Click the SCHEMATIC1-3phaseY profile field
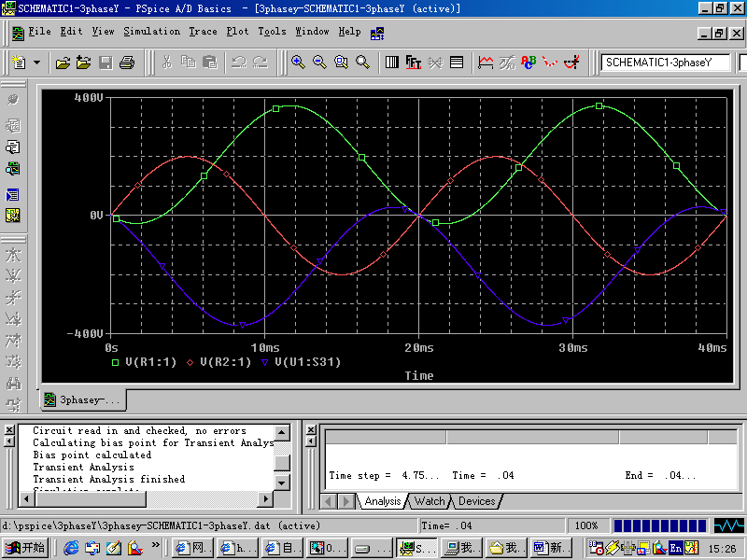The width and height of the screenshot is (747, 560). [x=665, y=63]
